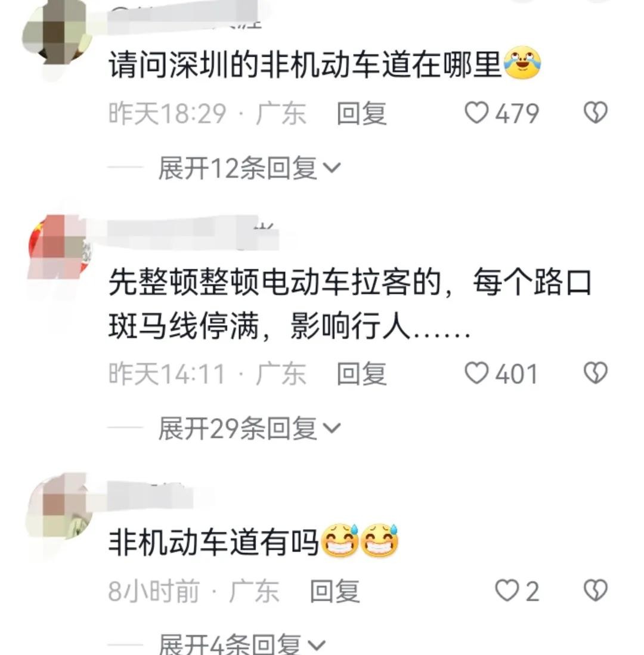This screenshot has width=644, height=655.
Task: Tap the comment text 先整顿整顿电动车拉客的
Action: pyautogui.click(x=275, y=283)
